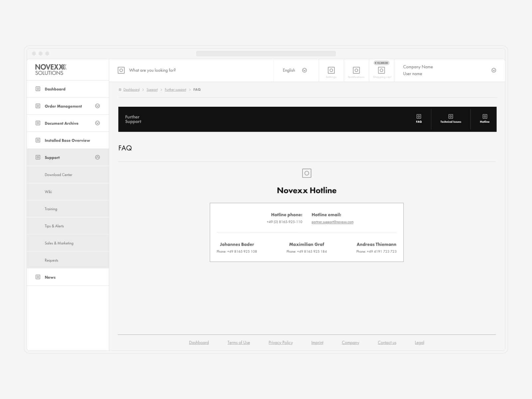Open the Settings icon
532x399 pixels.
[331, 70]
